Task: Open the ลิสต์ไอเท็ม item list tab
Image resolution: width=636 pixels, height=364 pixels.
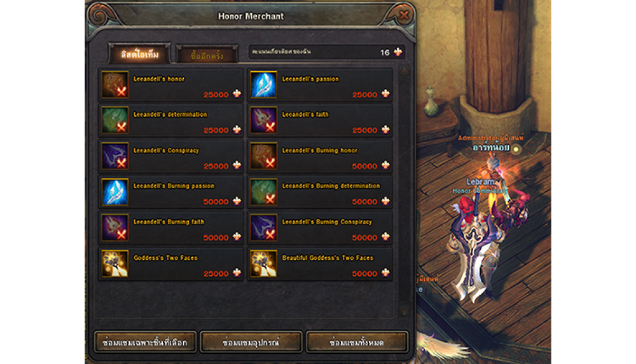Action: pos(139,54)
